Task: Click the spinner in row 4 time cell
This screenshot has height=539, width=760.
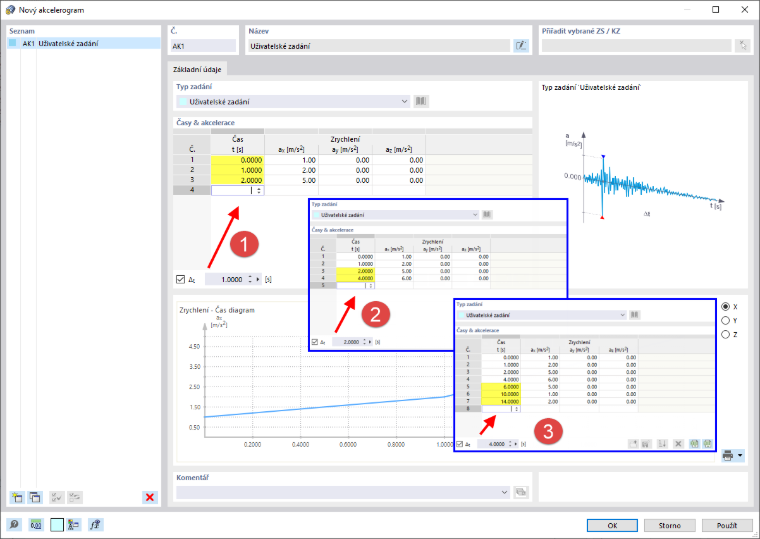Action: pyautogui.click(x=259, y=190)
